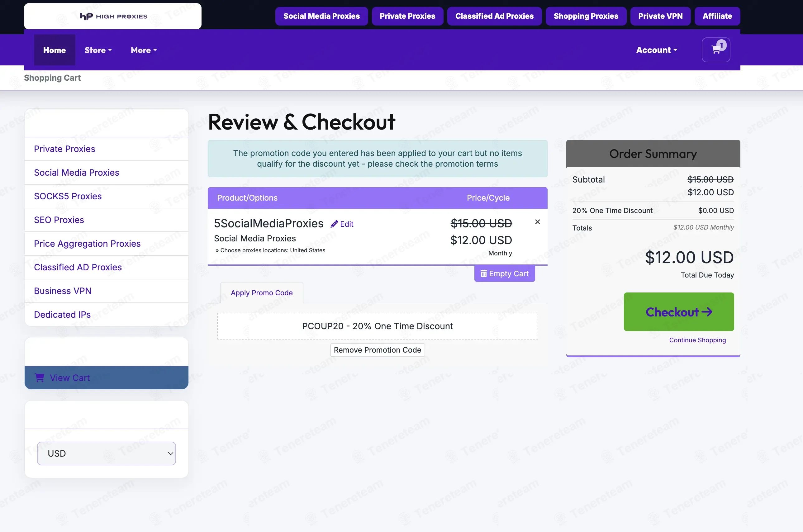Open Social Media Proxies top button
This screenshot has width=803, height=532.
point(321,16)
